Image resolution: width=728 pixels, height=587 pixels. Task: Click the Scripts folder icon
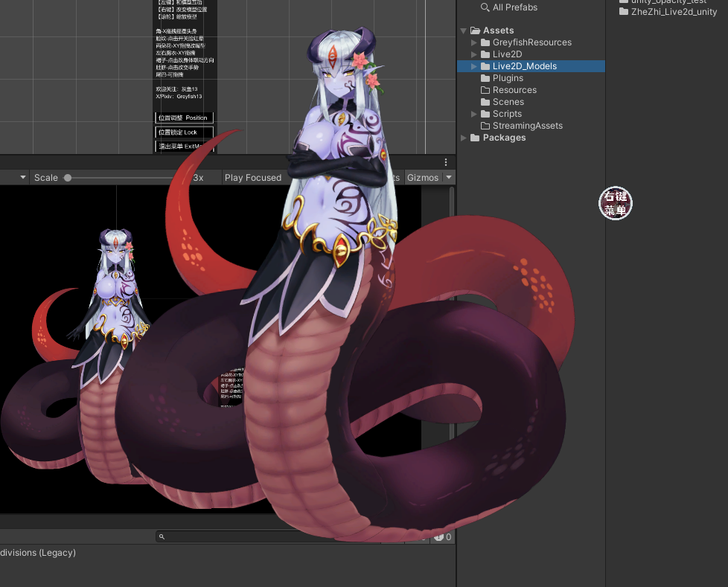(x=485, y=114)
